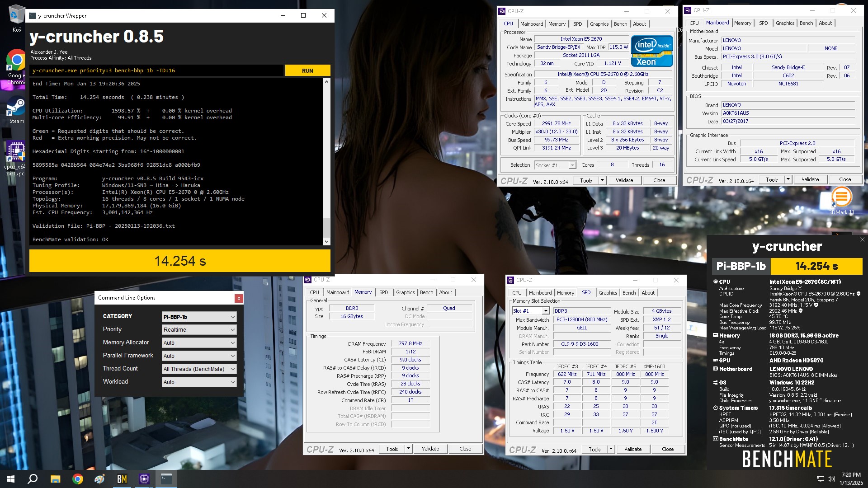868x488 pixels.
Task: Click Tools button in CPU-Z CPU window
Action: [x=586, y=180]
